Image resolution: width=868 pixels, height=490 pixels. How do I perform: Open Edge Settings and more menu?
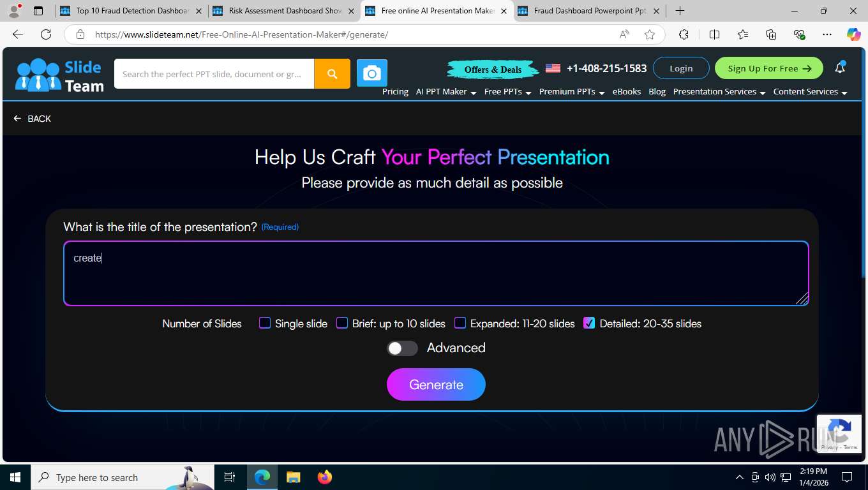(x=827, y=34)
